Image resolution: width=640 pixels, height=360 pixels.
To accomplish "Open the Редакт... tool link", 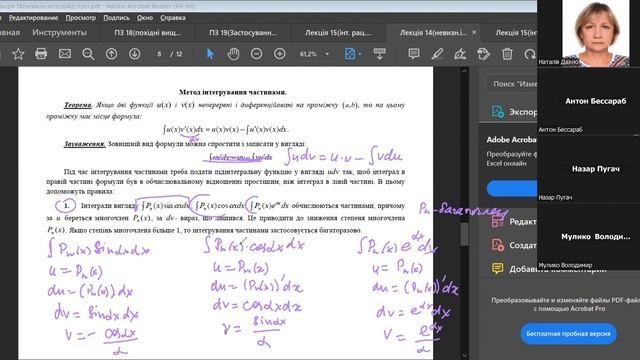I will [522, 222].
